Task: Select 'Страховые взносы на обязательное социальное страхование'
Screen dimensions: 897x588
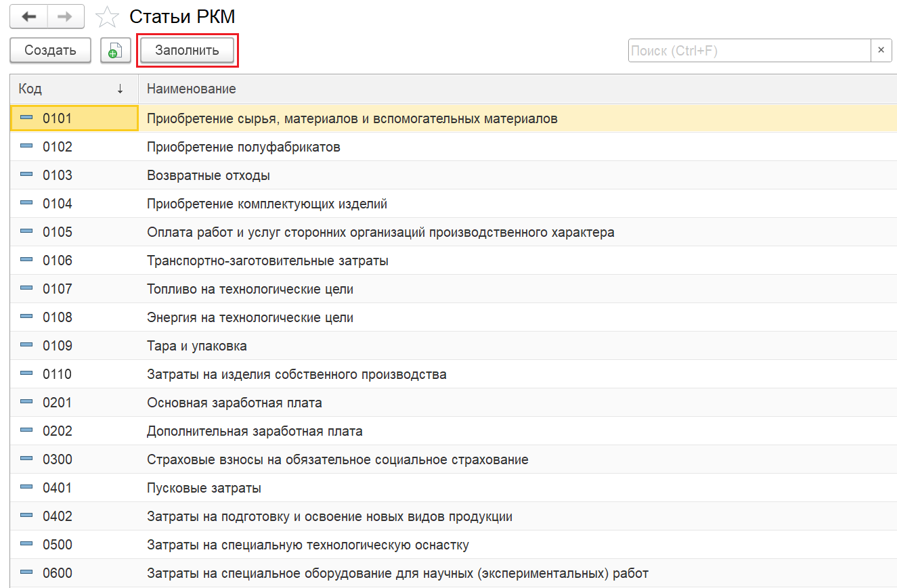Action: pyautogui.click(x=338, y=459)
